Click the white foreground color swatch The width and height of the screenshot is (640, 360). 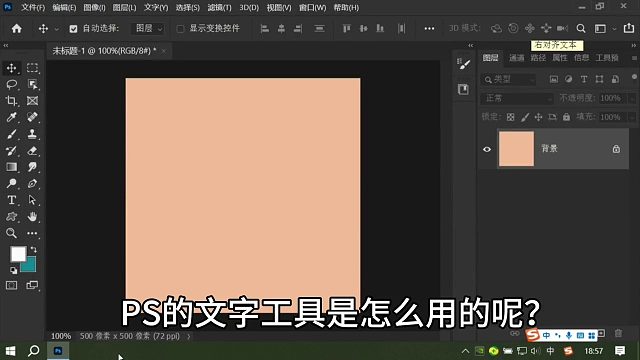coord(18,254)
